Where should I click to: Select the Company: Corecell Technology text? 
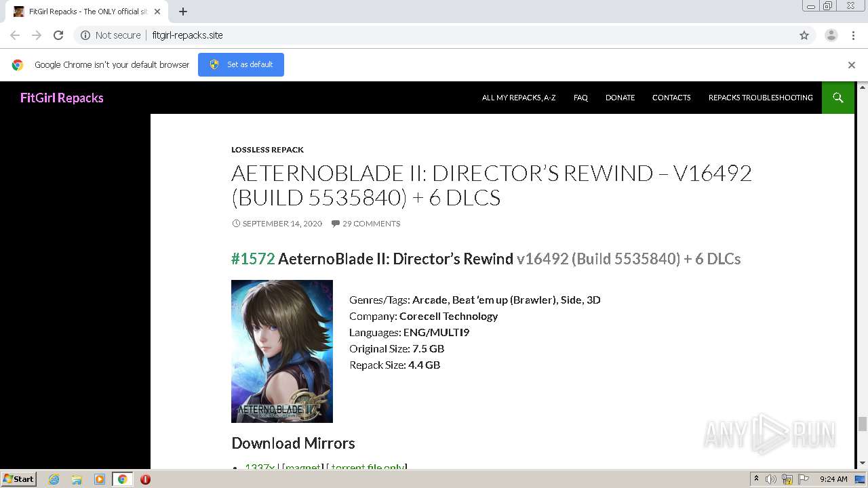(423, 316)
